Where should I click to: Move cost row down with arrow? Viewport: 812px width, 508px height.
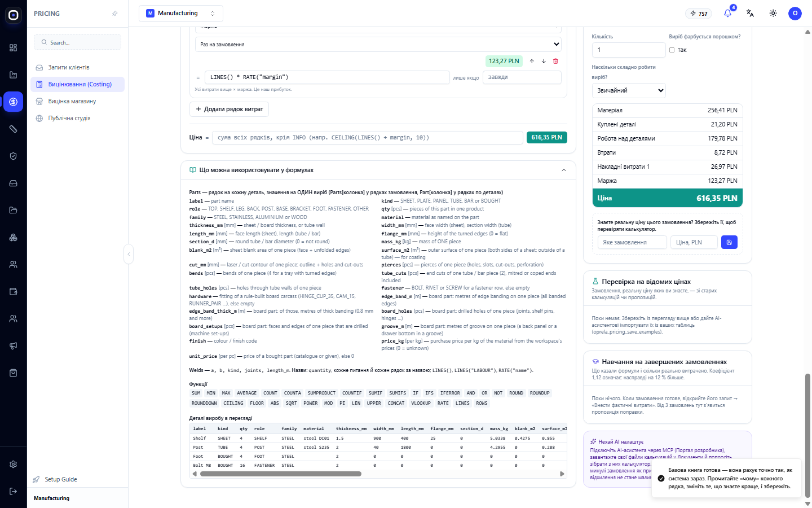[544, 61]
